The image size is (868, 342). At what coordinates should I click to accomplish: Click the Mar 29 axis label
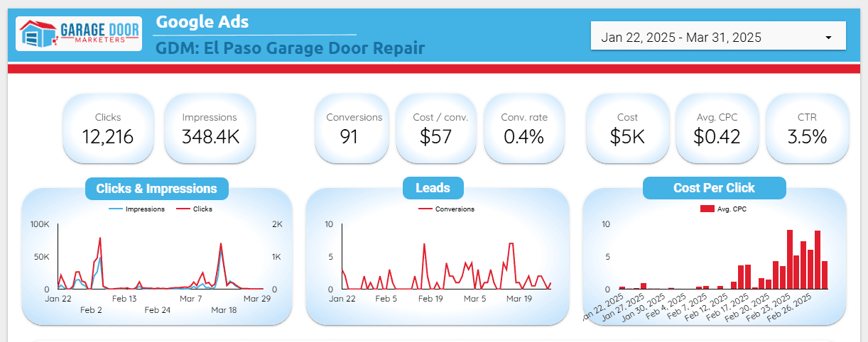[x=257, y=299]
